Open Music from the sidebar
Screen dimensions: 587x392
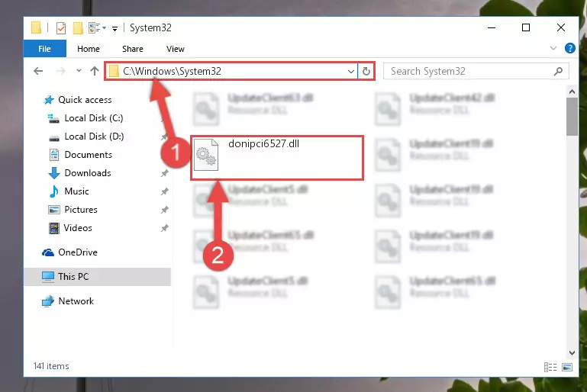coord(77,191)
